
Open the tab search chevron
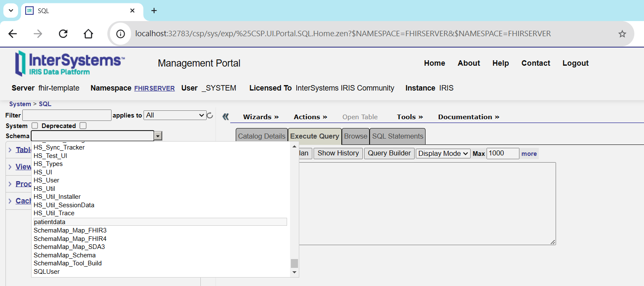tap(11, 11)
